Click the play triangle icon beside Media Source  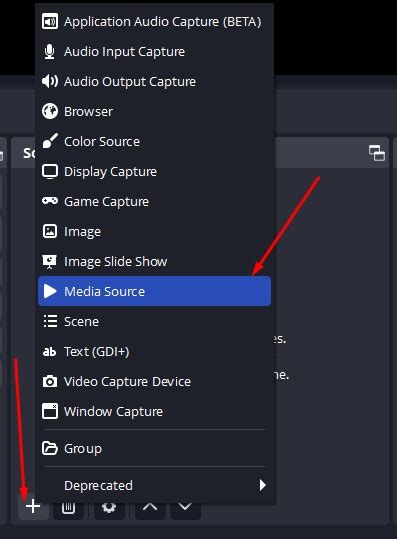(50, 291)
